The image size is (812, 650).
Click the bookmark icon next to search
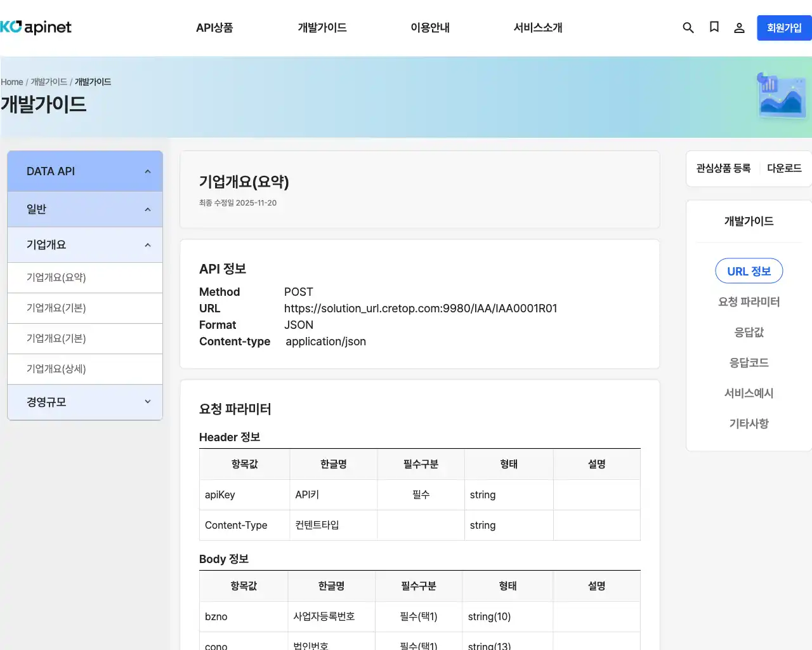(x=714, y=27)
